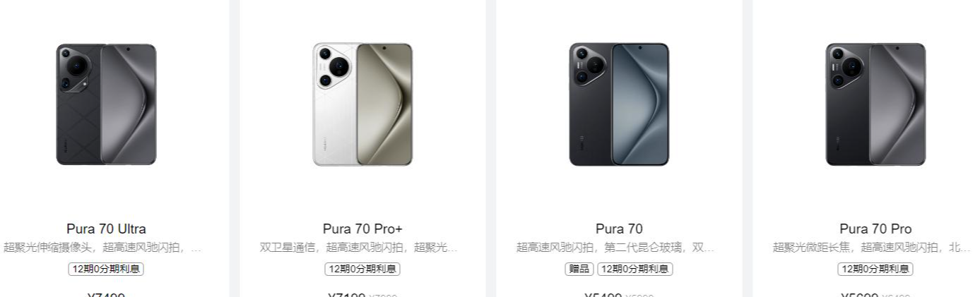Click the Pura 70 Pro+ price
This screenshot has width=980, height=297.
coord(347,294)
